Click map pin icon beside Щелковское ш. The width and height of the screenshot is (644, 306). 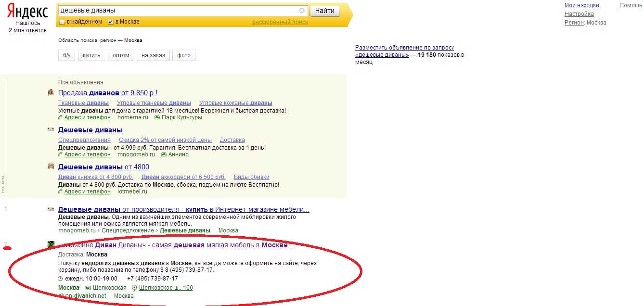[134, 288]
